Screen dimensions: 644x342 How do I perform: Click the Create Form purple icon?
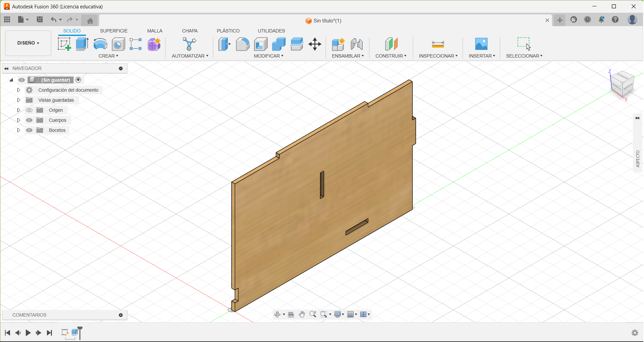coord(154,44)
